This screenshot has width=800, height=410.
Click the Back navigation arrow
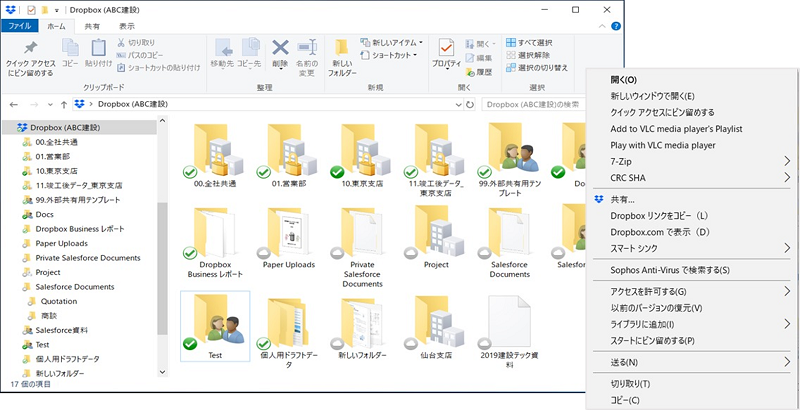click(14, 105)
